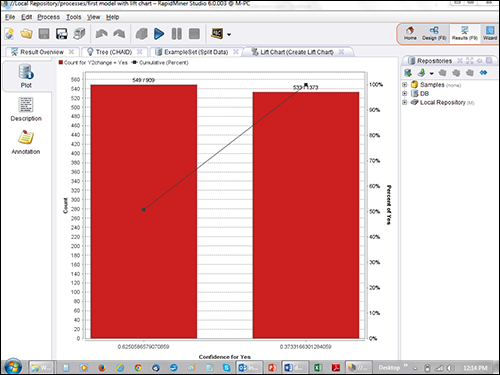Show the Description view
This screenshot has width=500, height=375.
point(26,109)
